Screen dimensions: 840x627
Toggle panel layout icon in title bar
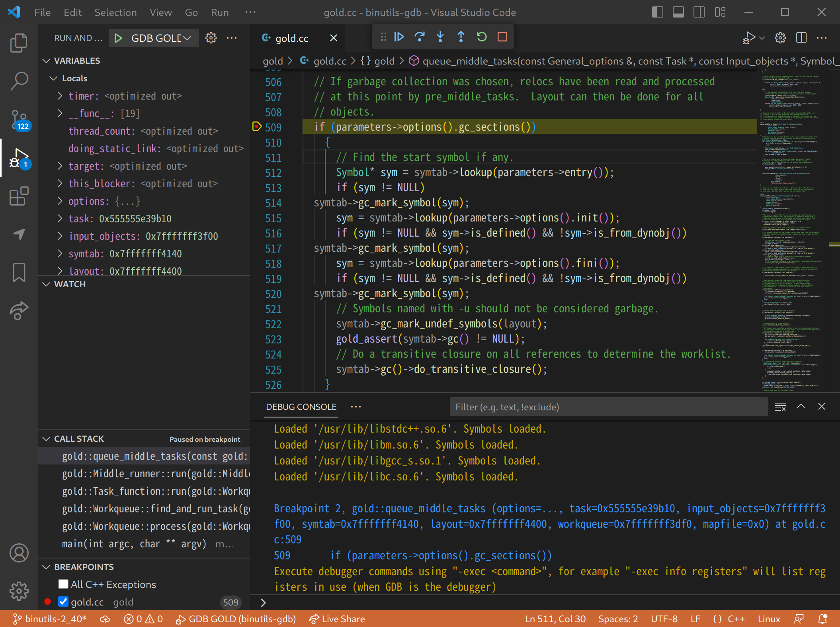pos(678,12)
